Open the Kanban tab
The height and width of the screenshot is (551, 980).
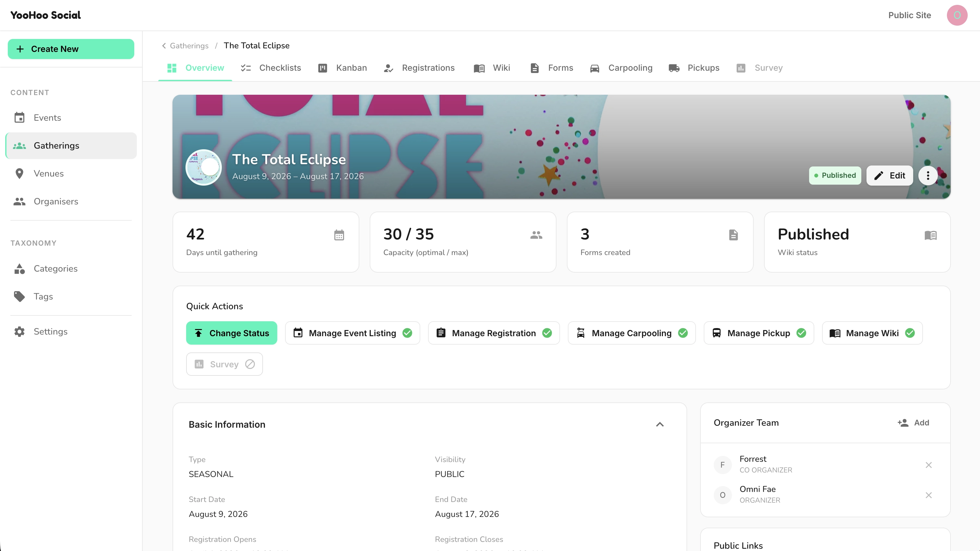pyautogui.click(x=342, y=68)
